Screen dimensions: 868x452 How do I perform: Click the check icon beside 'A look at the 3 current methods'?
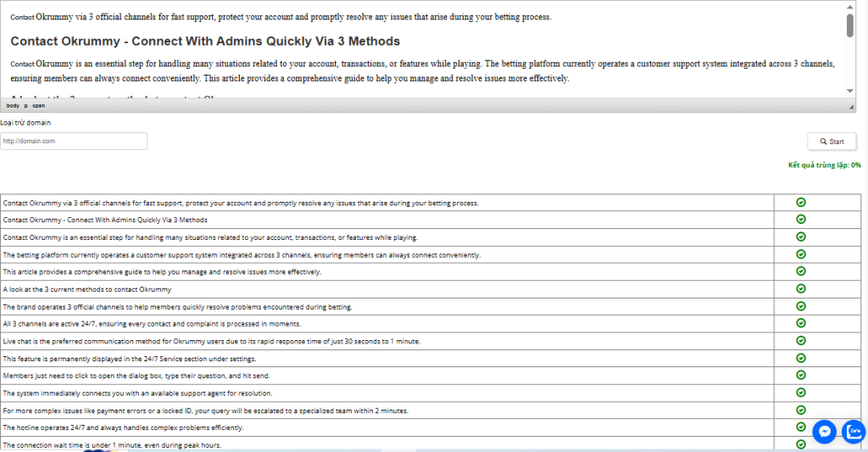pyautogui.click(x=801, y=288)
